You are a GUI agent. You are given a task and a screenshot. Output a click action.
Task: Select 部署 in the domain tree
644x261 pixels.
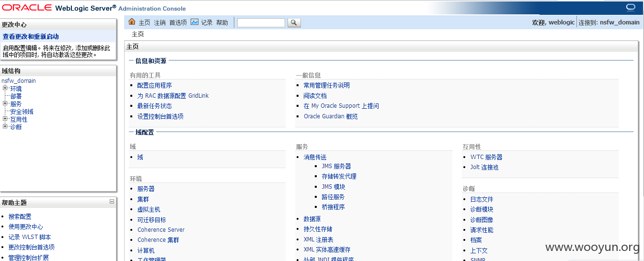[x=16, y=96]
